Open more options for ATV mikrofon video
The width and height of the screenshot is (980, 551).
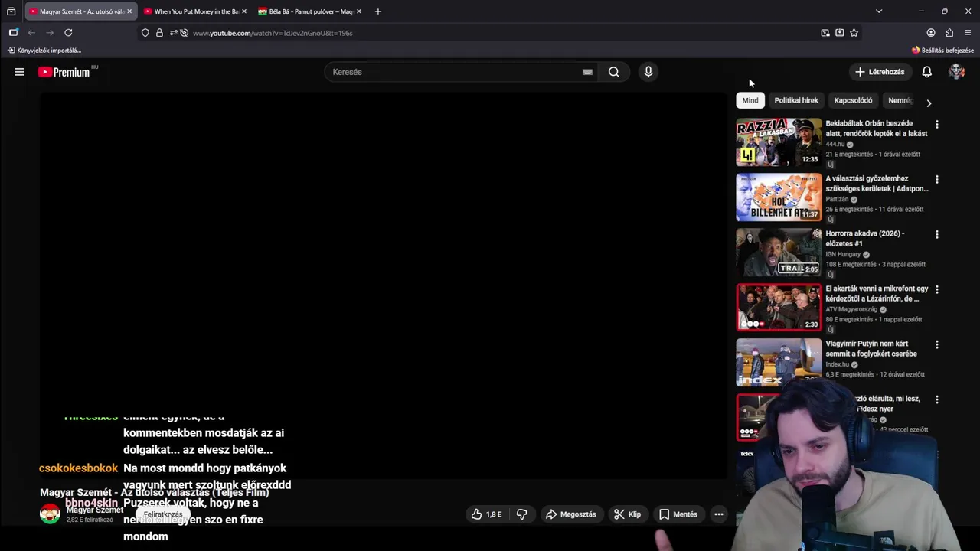[x=936, y=289]
